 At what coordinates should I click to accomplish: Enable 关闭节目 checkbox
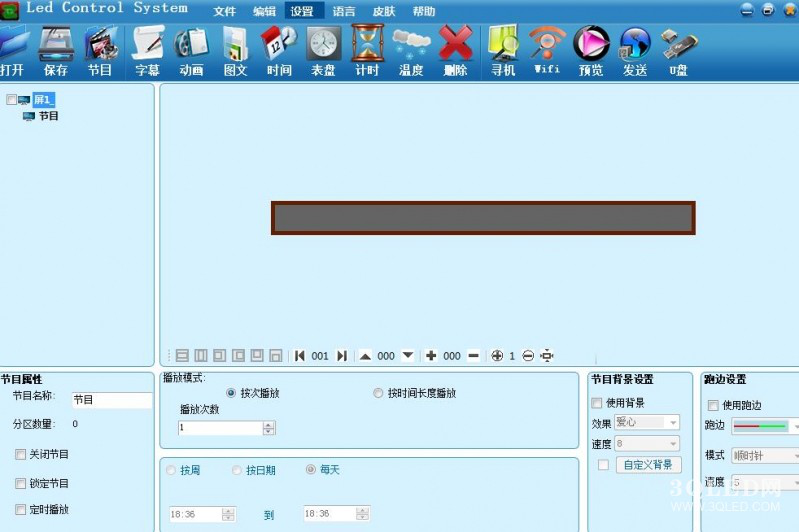pyautogui.click(x=20, y=454)
